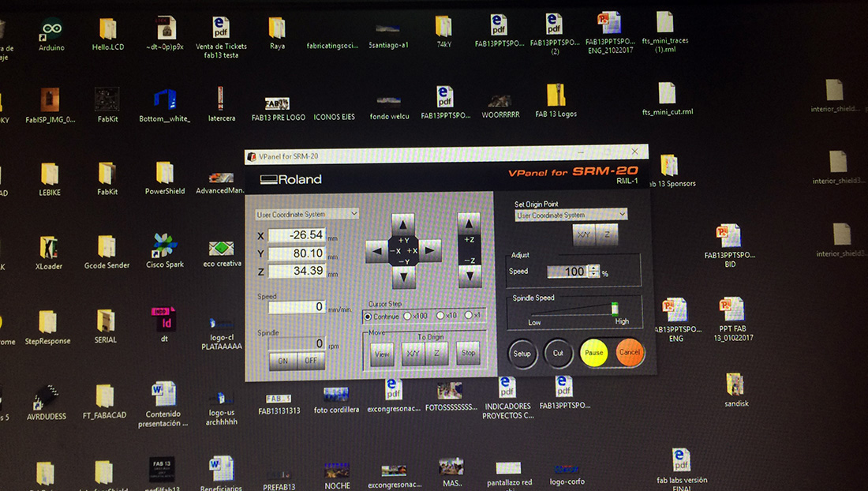The width and height of the screenshot is (868, 491).
Task: Select the LEBIKE folder icon
Action: point(49,179)
